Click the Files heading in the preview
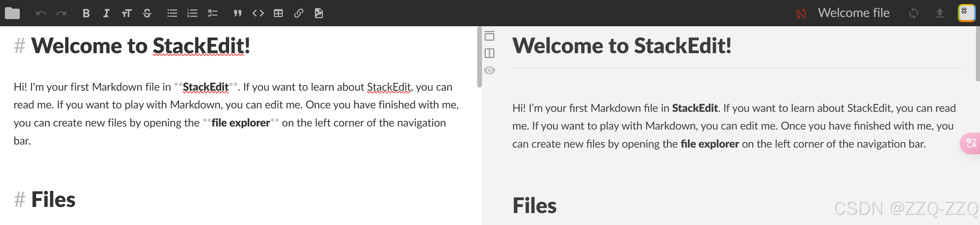Image resolution: width=980 pixels, height=225 pixels. tap(534, 206)
